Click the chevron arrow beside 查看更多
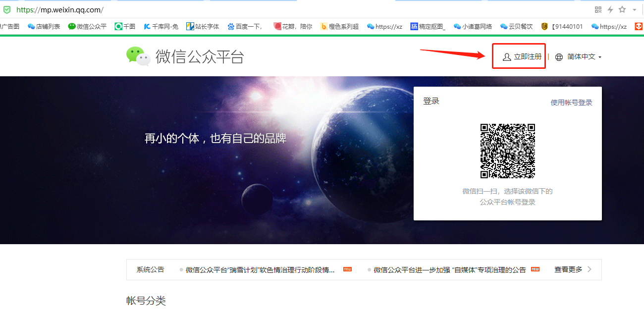 (x=590, y=269)
